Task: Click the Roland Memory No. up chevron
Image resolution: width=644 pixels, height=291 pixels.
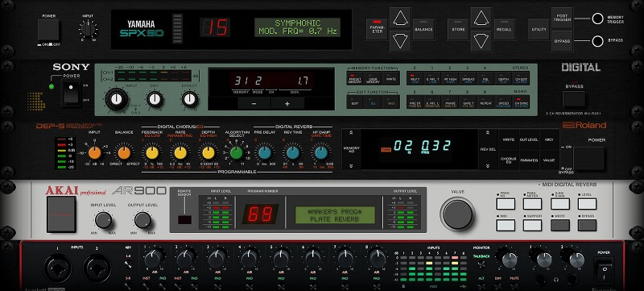Action: pos(351,133)
